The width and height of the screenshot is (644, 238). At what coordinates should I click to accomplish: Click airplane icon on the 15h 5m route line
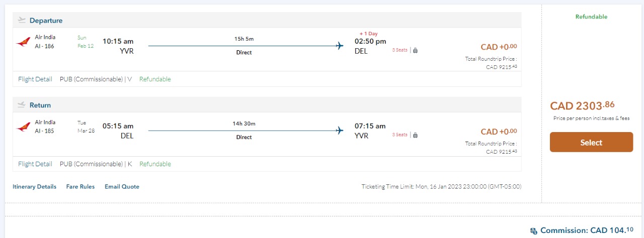pyautogui.click(x=340, y=46)
